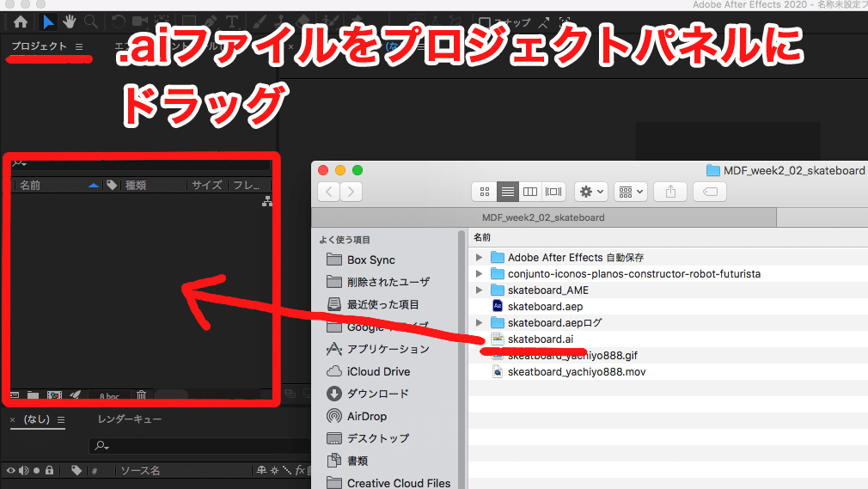This screenshot has height=489, width=868.
Task: Switch Finder to icon view
Action: pyautogui.click(x=485, y=192)
